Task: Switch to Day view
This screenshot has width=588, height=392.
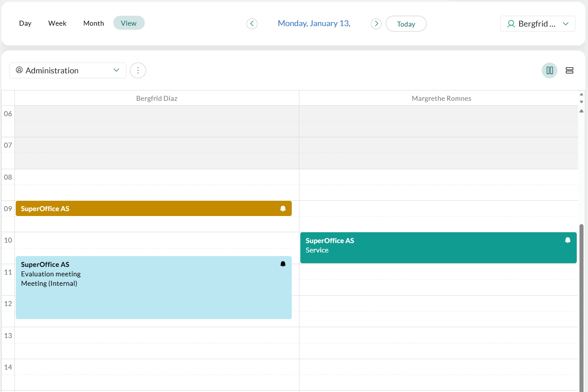Action: point(25,23)
